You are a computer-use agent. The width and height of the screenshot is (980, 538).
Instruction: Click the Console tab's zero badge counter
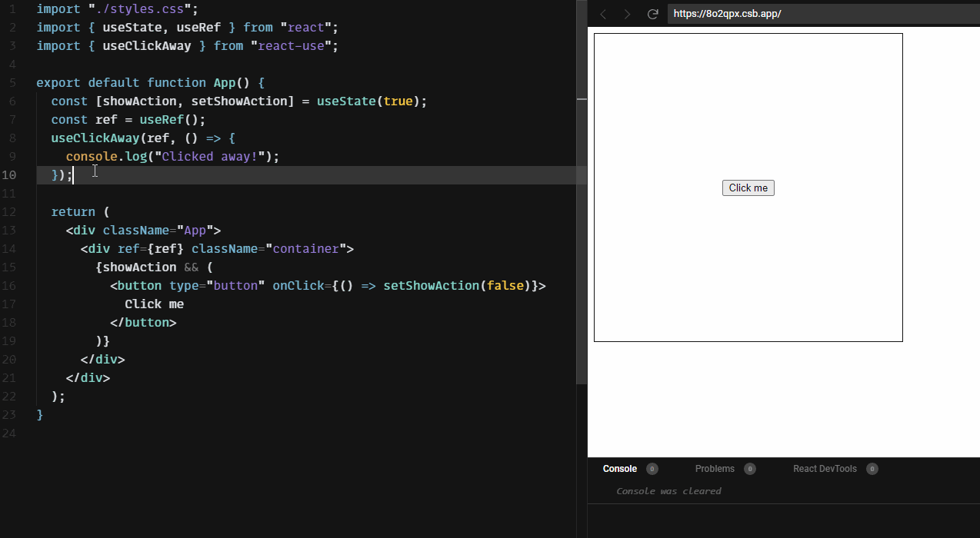(652, 468)
